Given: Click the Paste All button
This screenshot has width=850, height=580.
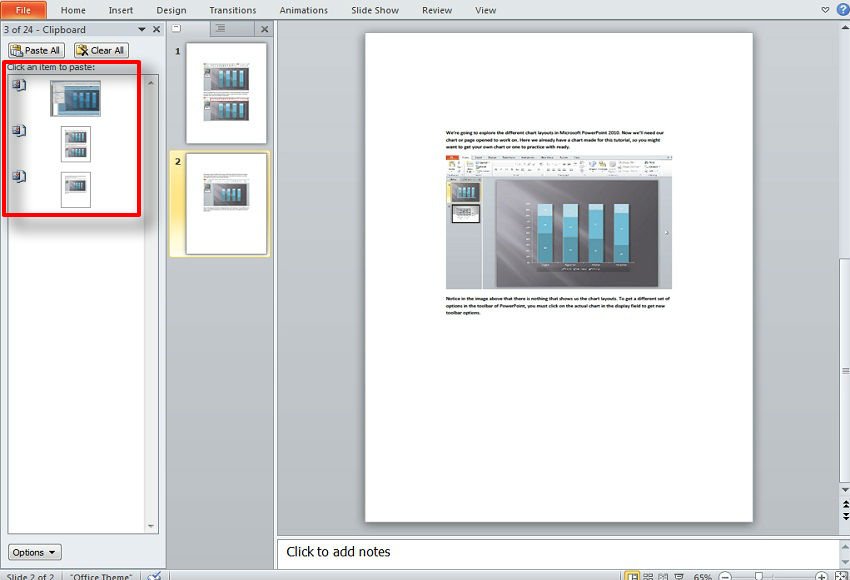Looking at the screenshot, I should [x=36, y=49].
